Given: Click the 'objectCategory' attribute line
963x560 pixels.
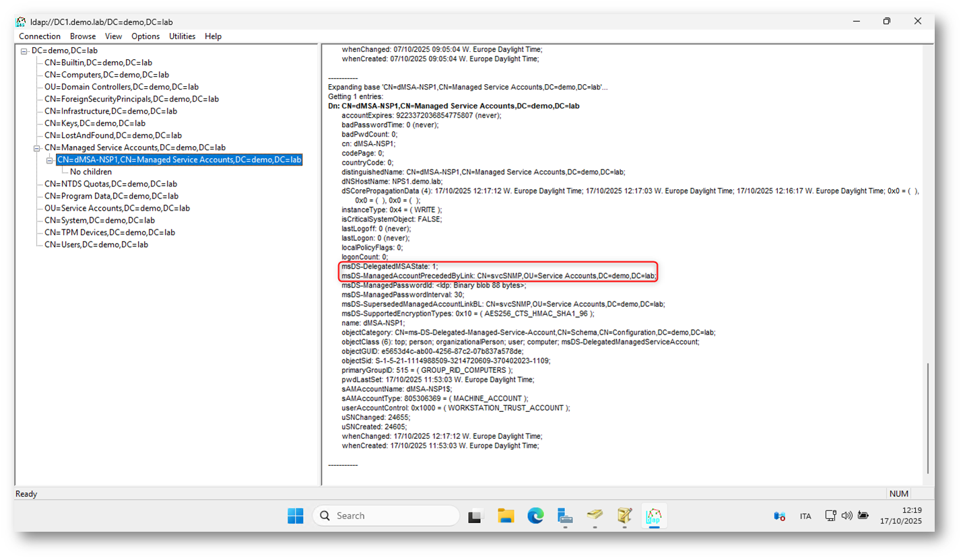Looking at the screenshot, I should coord(529,332).
